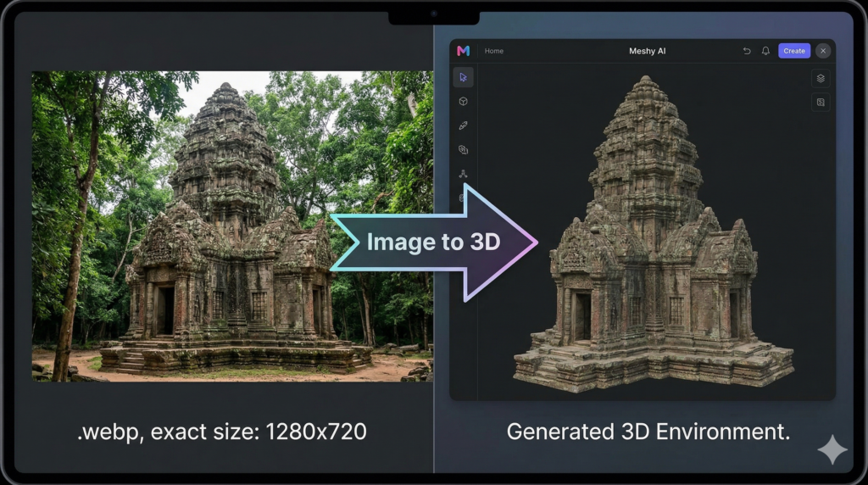Click the Image to 3D arrow
This screenshot has width=868, height=485.
point(433,242)
